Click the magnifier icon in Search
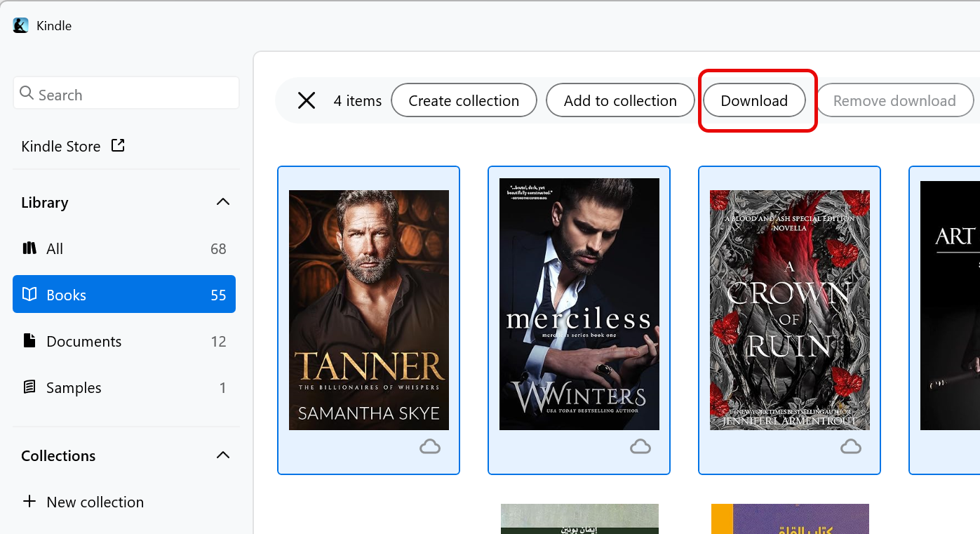980x534 pixels. coord(27,93)
